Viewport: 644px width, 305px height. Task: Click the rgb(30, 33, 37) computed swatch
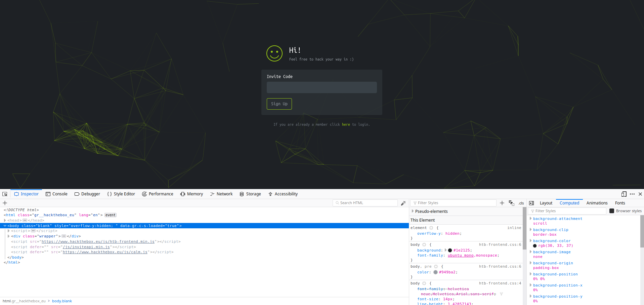[535, 246]
